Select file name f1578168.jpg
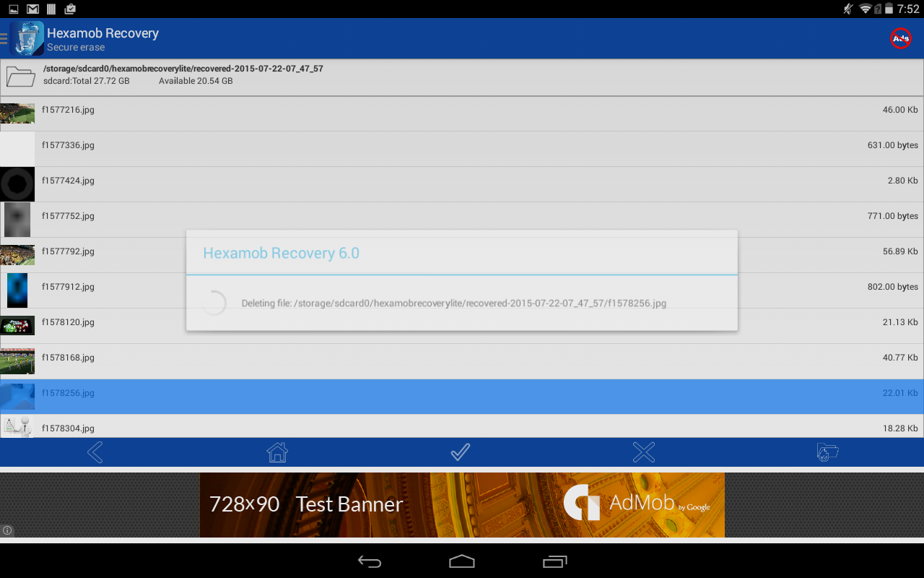The width and height of the screenshot is (924, 578). point(68,358)
